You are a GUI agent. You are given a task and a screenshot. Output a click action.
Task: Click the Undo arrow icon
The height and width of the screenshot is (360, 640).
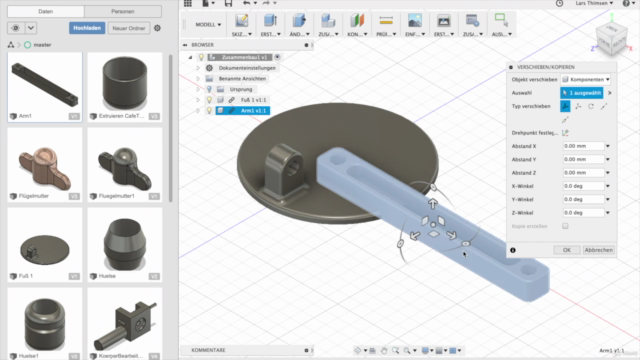coord(247,3)
